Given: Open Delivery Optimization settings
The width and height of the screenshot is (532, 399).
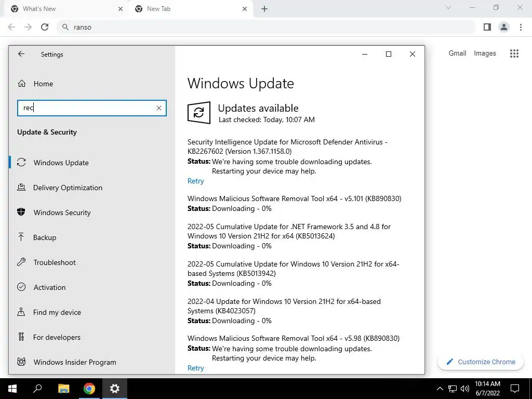Looking at the screenshot, I should 91,188.
